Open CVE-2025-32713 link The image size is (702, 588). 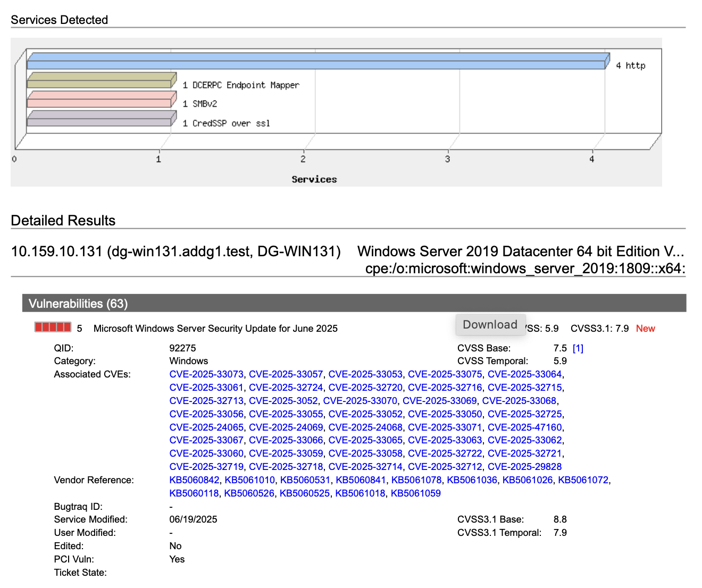point(206,401)
